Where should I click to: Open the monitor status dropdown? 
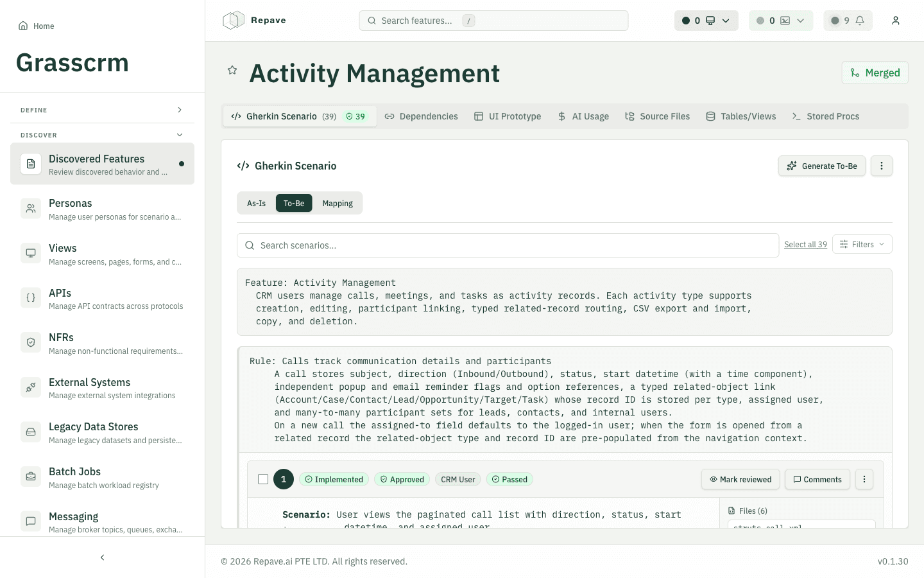706,21
